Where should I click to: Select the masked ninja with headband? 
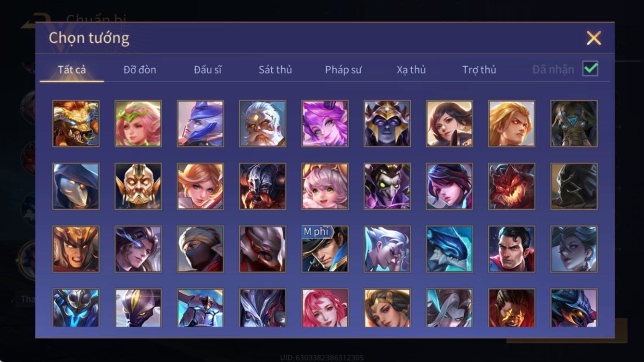pos(200,249)
